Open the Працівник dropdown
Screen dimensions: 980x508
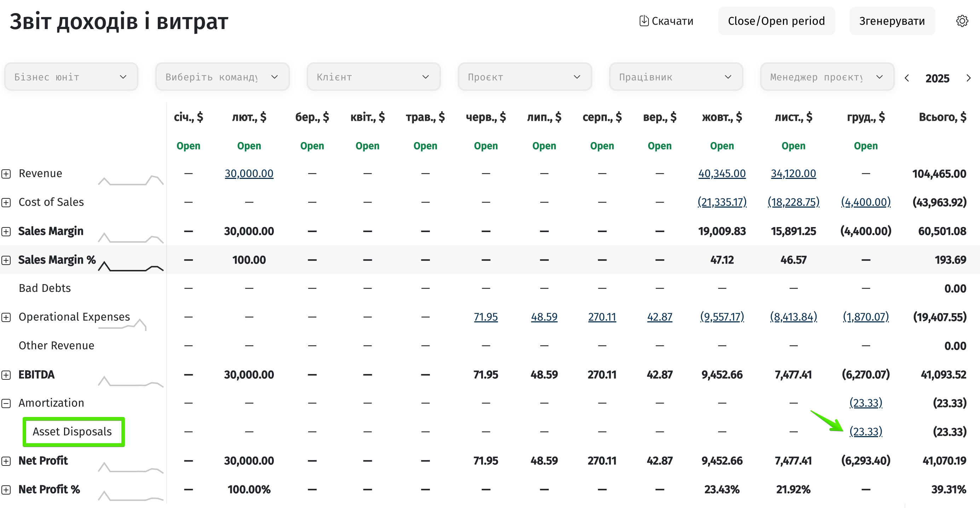(676, 77)
